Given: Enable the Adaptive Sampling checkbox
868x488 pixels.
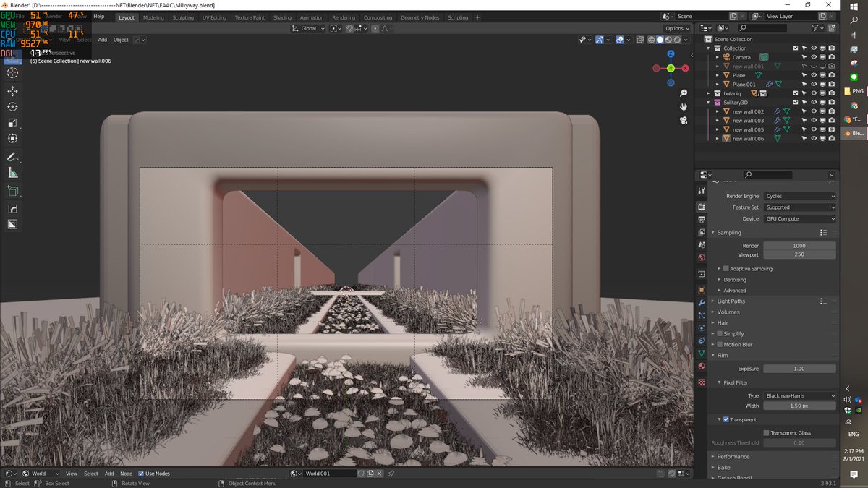Looking at the screenshot, I should [726, 269].
